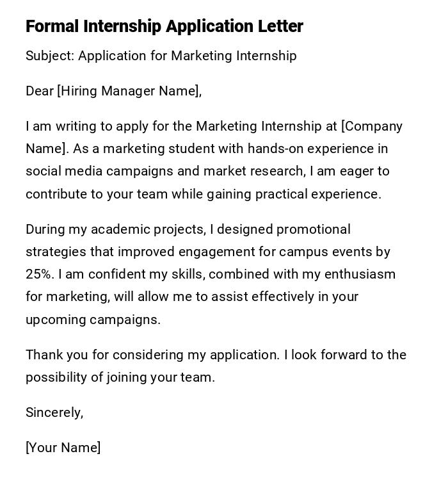
Task: Click the "Subject:" label text
Action: pyautogui.click(x=50, y=56)
